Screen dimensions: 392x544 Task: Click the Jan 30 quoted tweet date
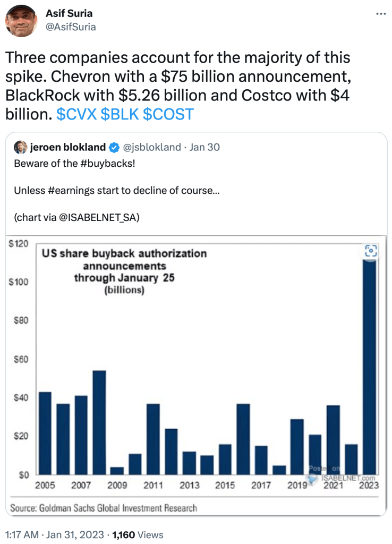[205, 147]
